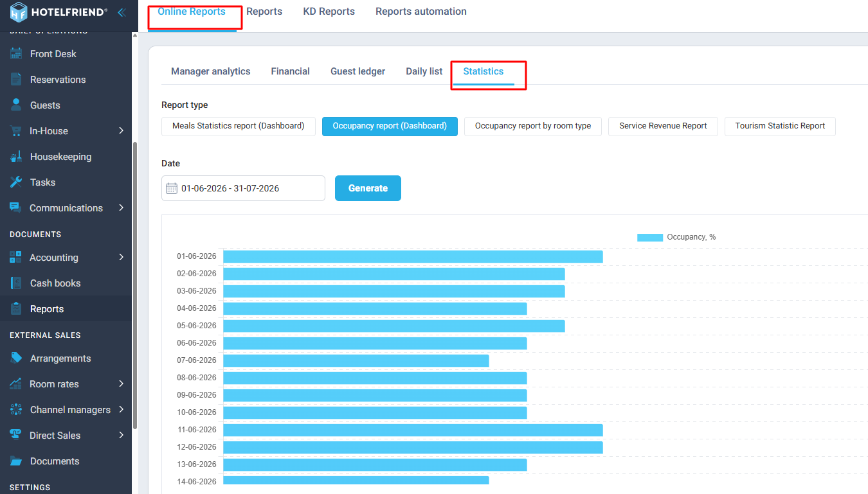
Task: Open Tasks in sidebar
Action: pyautogui.click(x=42, y=182)
